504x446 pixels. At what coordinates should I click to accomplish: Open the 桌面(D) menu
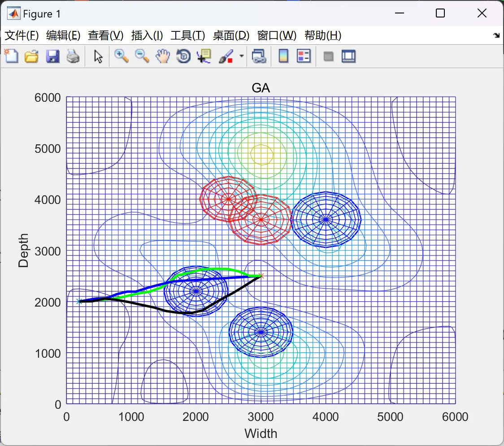pyautogui.click(x=231, y=35)
